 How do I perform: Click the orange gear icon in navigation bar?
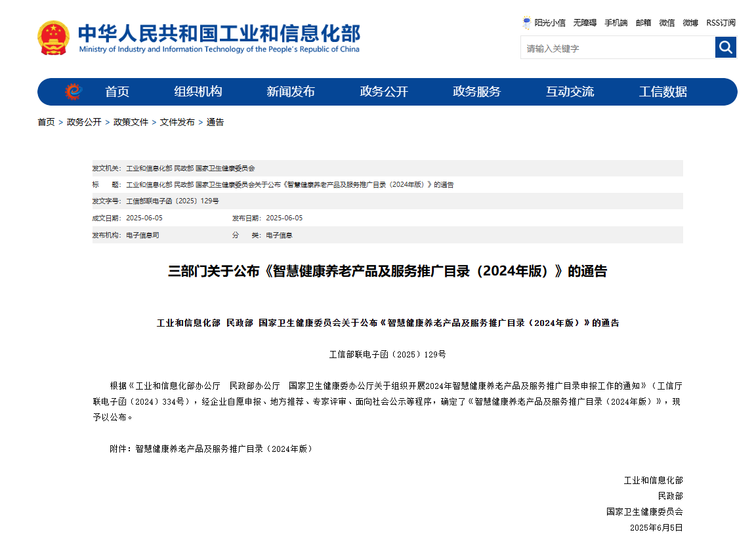[73, 92]
